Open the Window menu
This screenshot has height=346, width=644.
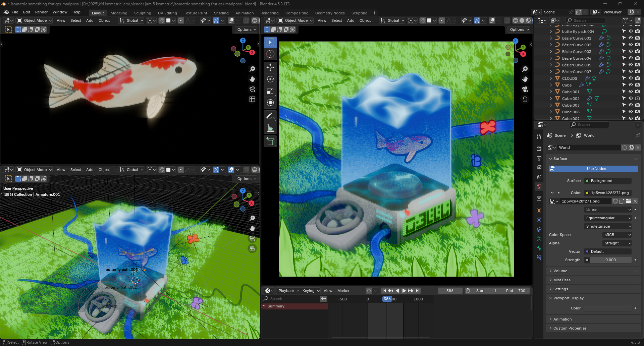pyautogui.click(x=60, y=12)
